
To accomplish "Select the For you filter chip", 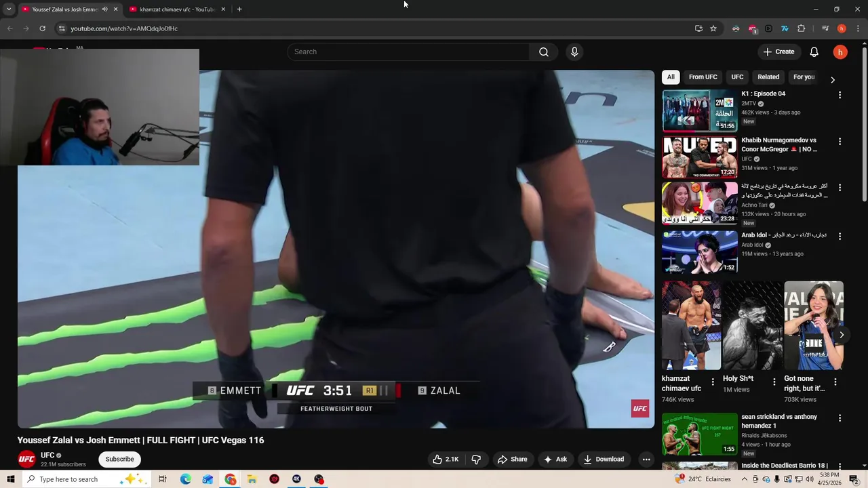I will (804, 77).
